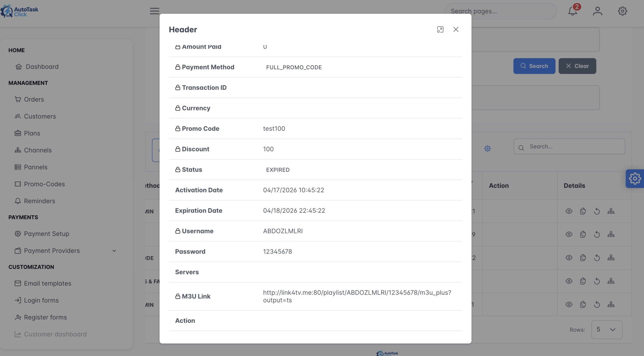Open Login forms in sidebar
This screenshot has width=644, height=356.
click(36, 300)
